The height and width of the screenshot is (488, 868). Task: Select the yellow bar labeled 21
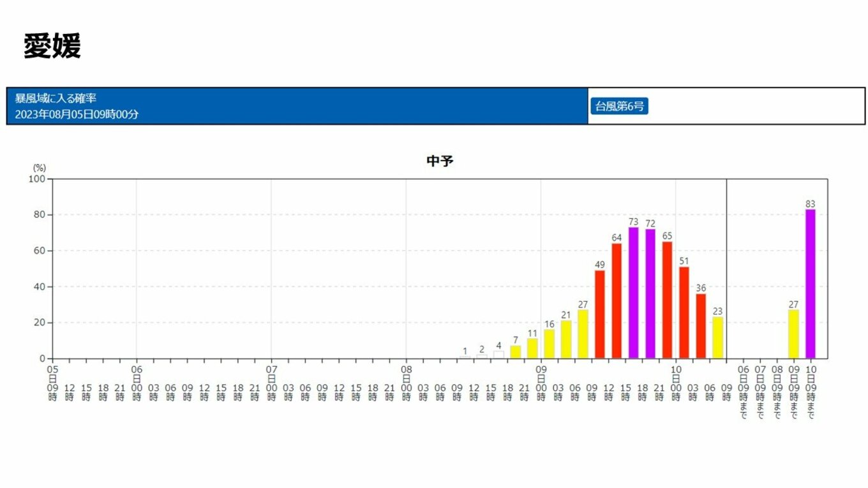[566, 339]
